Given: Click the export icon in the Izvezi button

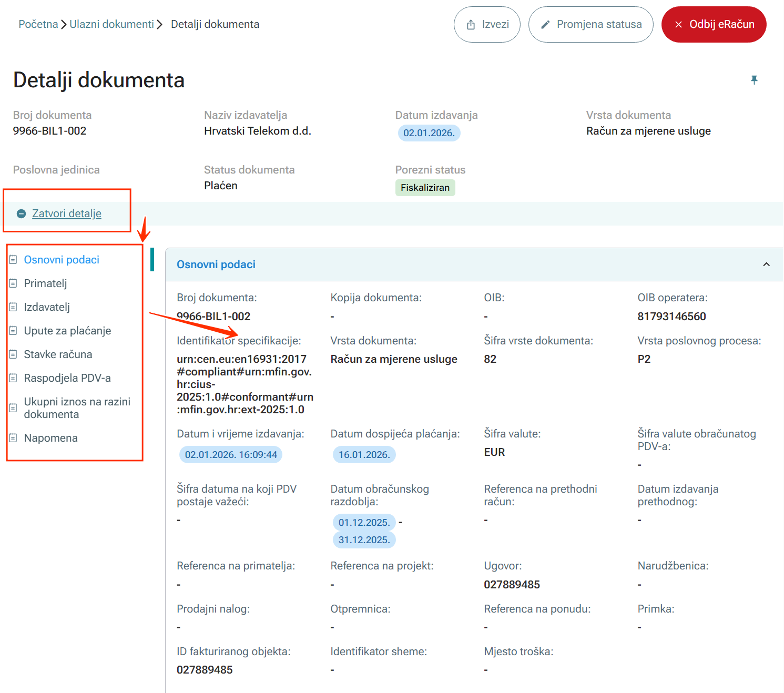Looking at the screenshot, I should pyautogui.click(x=471, y=25).
